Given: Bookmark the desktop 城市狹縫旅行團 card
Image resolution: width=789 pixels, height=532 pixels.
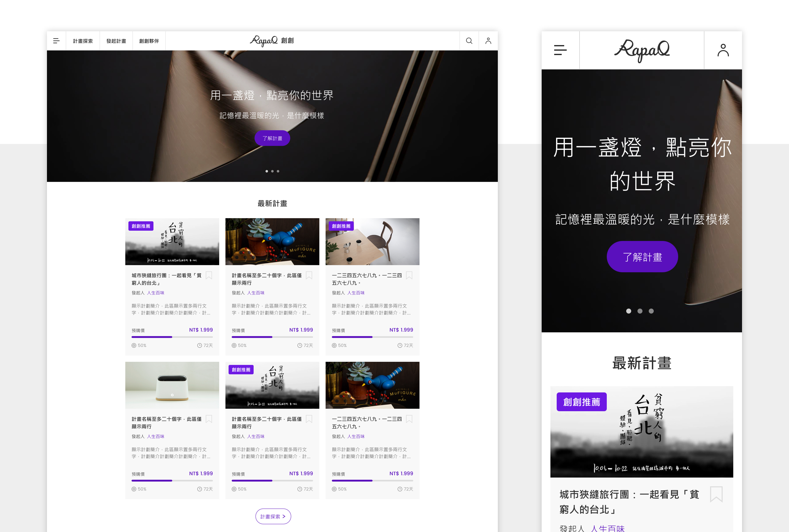Looking at the screenshot, I should [209, 275].
